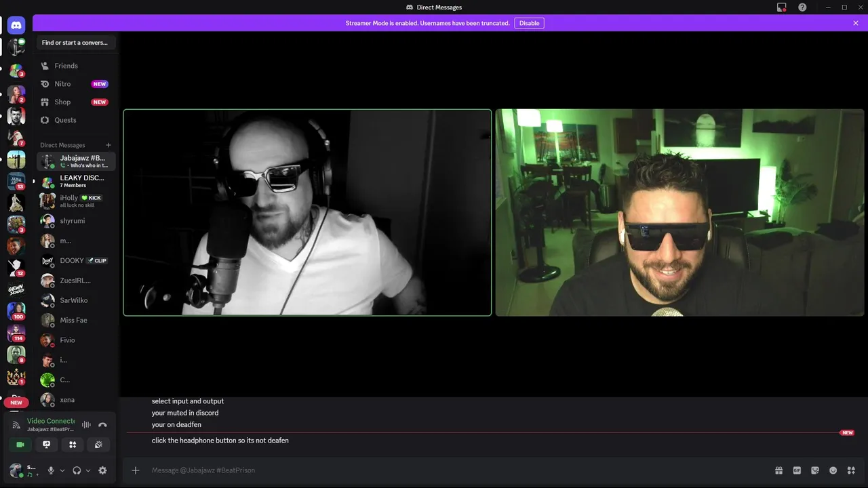Open the shyrumi conversation

click(76, 221)
